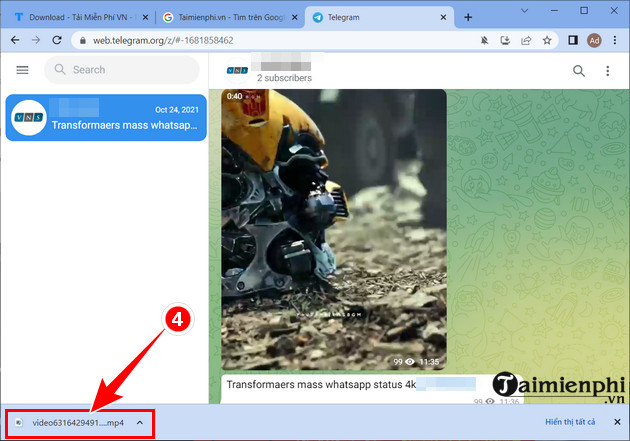Click the Telegram Search field
The height and width of the screenshot is (441, 630).
point(121,70)
